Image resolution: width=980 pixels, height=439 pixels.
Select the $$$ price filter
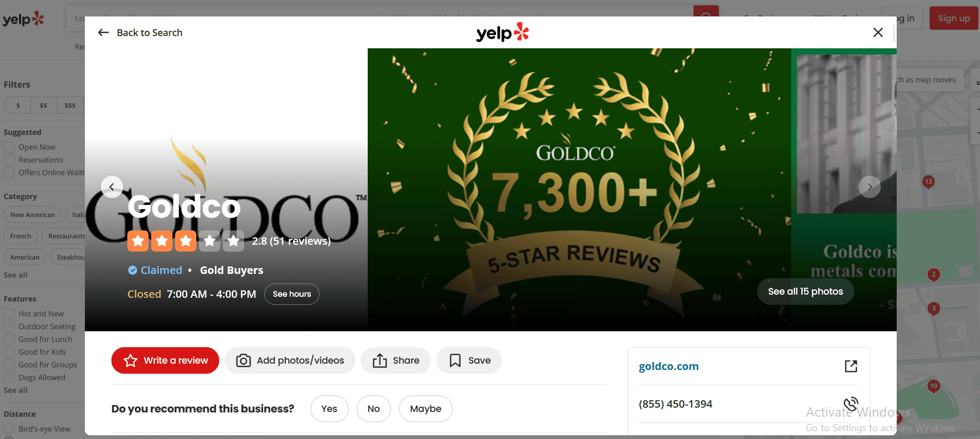tap(70, 105)
